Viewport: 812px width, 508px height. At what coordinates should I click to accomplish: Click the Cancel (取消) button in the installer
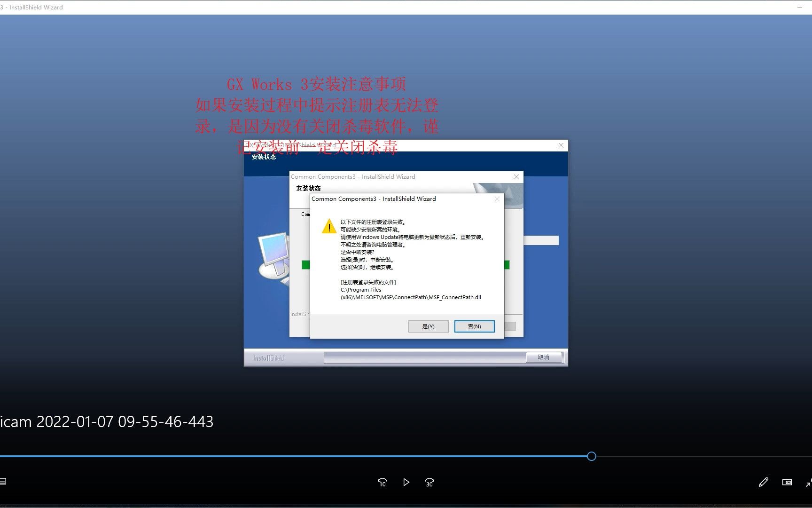click(544, 357)
